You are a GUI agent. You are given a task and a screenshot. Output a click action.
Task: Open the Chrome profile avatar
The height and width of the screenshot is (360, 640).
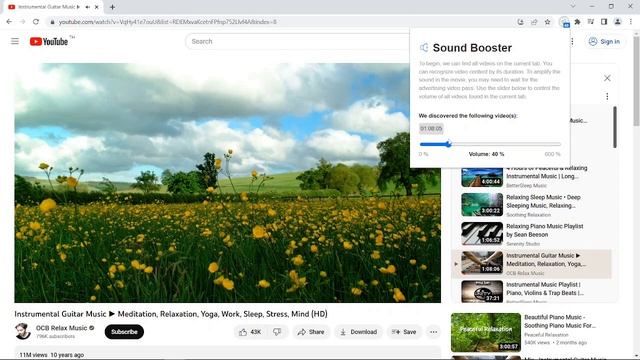618,22
